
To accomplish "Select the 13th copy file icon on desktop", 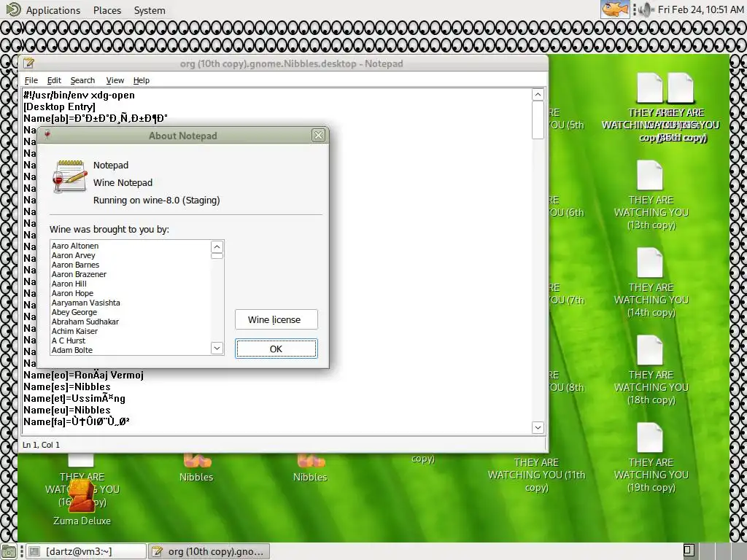I will [650, 175].
